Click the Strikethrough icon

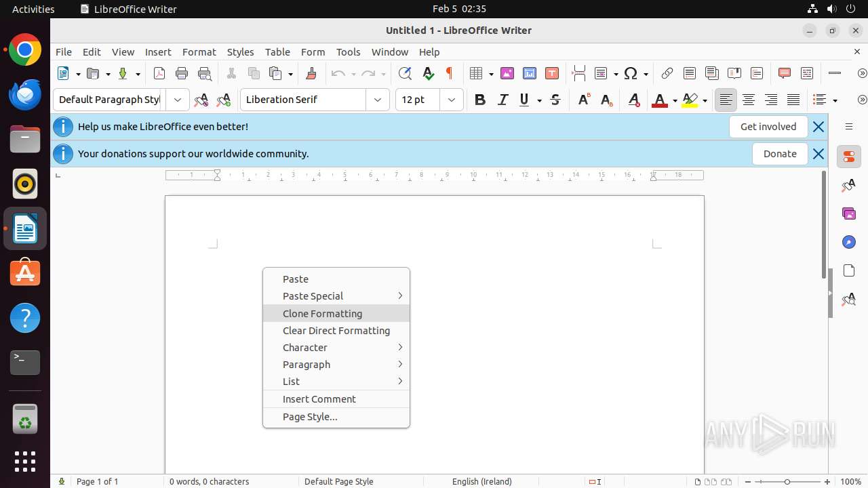coord(555,100)
